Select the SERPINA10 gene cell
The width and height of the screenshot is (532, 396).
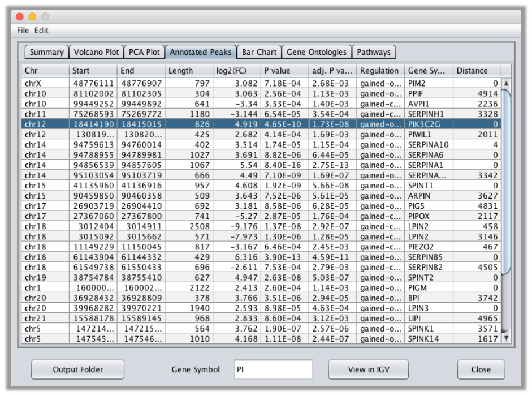point(429,145)
